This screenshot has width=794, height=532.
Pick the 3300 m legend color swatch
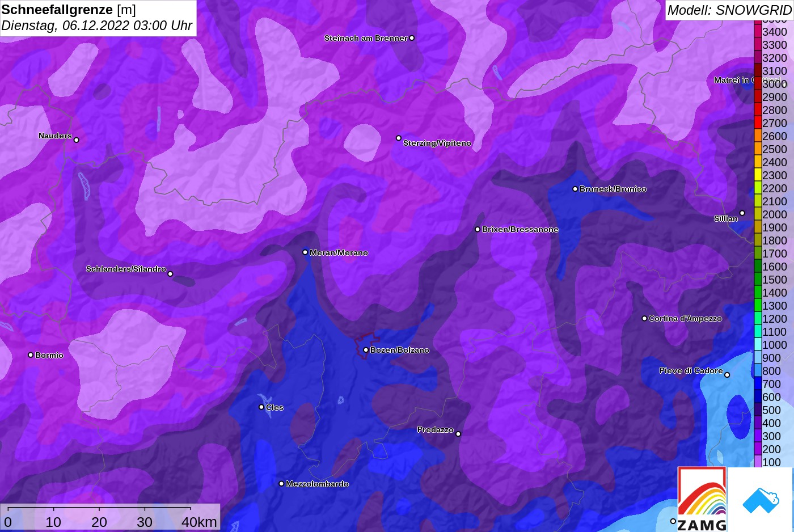tap(758, 45)
